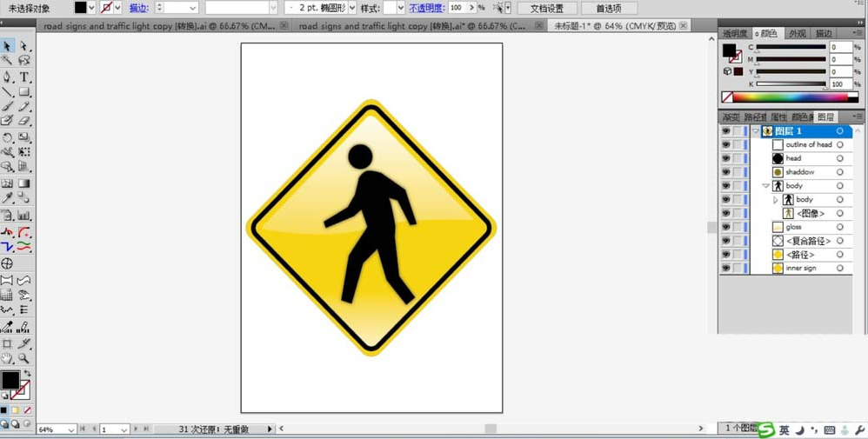Click the 首选项 button
The image size is (868, 439).
click(608, 9)
